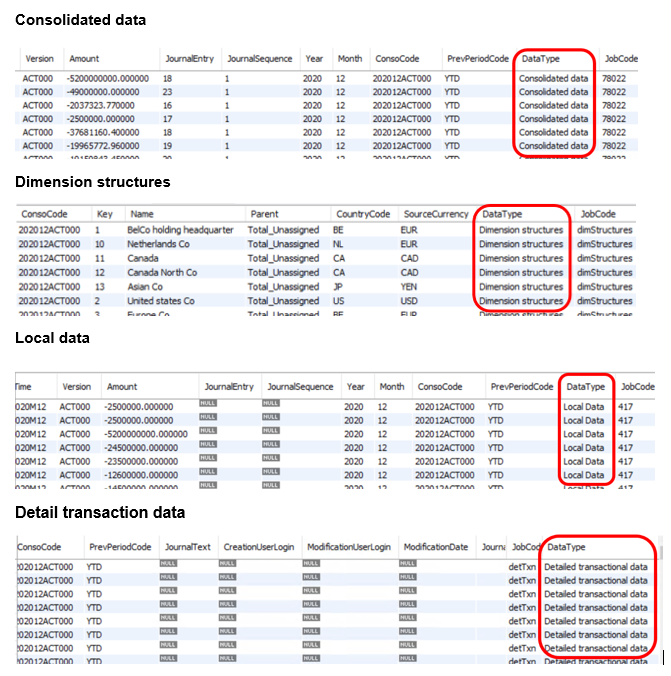671x676 pixels.
Task: Select the United states Co name cell
Action: coord(160,301)
